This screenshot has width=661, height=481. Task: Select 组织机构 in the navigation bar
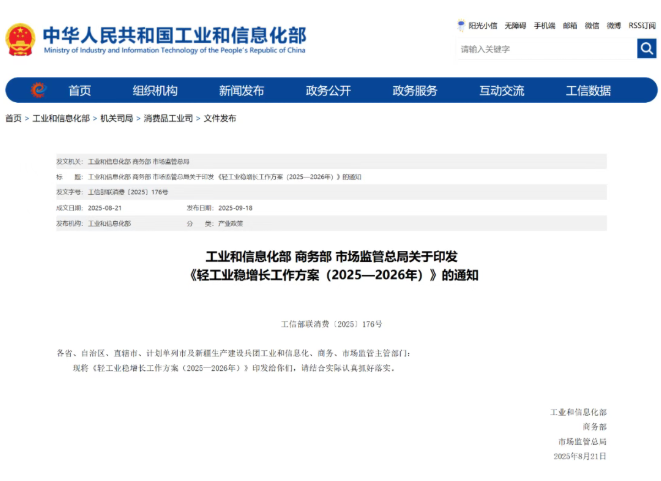pyautogui.click(x=155, y=91)
